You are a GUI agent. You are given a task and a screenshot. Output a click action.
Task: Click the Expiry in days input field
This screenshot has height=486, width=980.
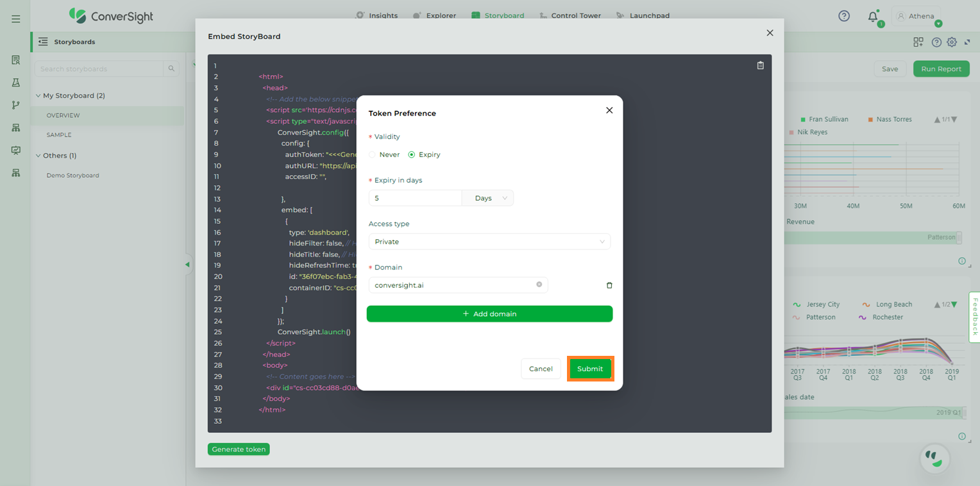[x=415, y=198]
